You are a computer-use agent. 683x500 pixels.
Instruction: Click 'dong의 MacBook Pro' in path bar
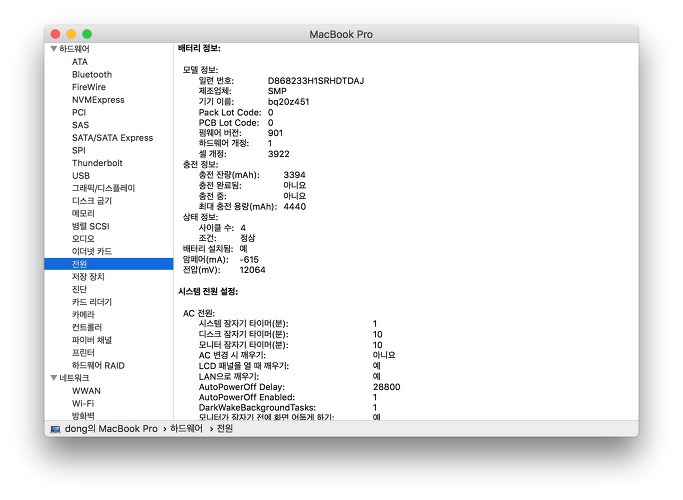point(111,429)
